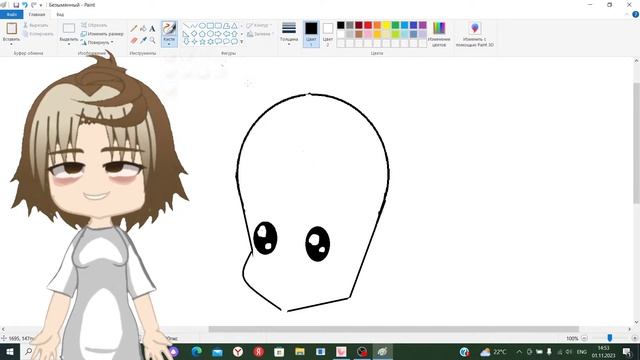
Task: Choose the orange swatch in the palette
Action: (377, 25)
